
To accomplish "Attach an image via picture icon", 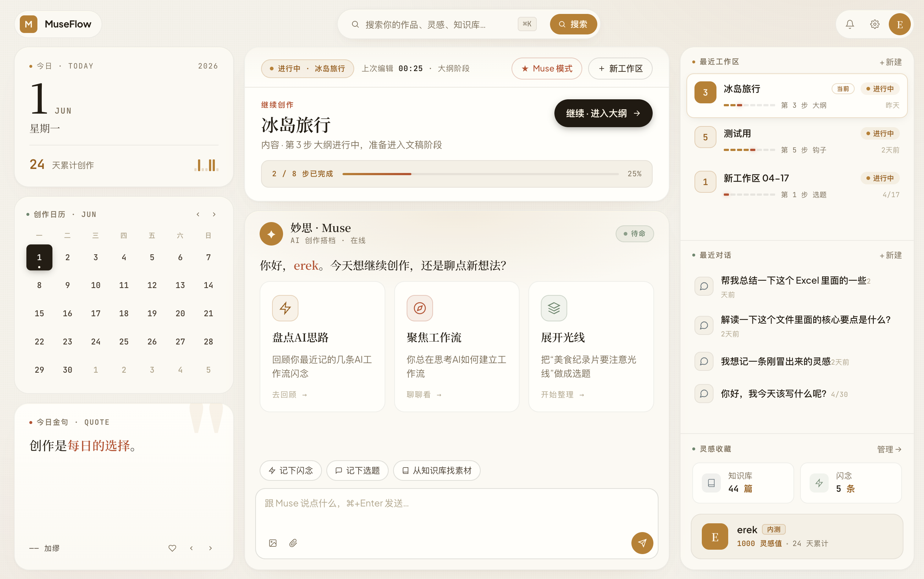I will [x=273, y=543].
